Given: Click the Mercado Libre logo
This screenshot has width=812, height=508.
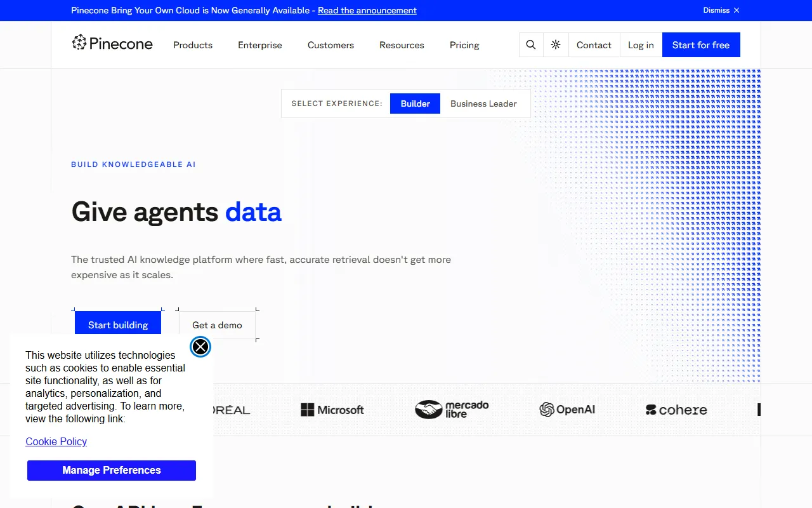Looking at the screenshot, I should pos(452,410).
